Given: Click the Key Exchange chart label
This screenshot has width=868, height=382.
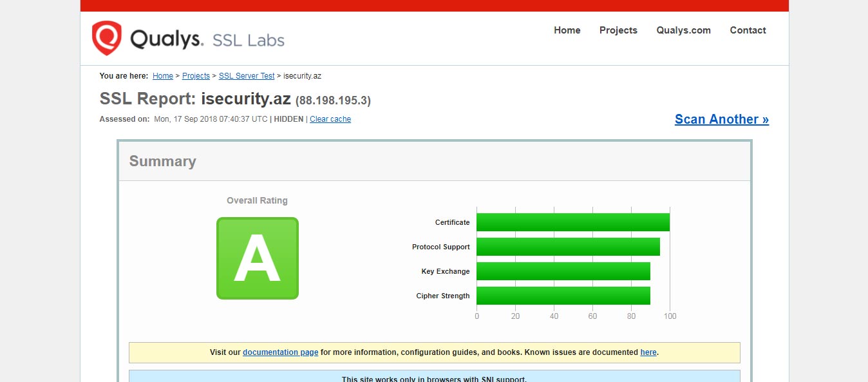Looking at the screenshot, I should pyautogui.click(x=446, y=271).
